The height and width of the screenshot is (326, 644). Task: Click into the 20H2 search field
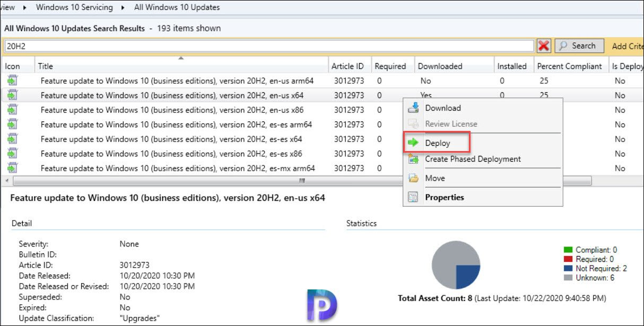click(x=269, y=46)
